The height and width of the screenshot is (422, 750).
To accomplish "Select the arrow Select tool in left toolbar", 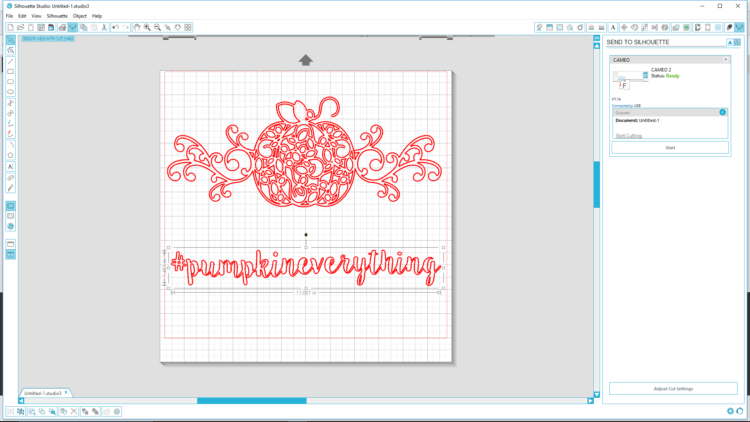I will [x=11, y=40].
